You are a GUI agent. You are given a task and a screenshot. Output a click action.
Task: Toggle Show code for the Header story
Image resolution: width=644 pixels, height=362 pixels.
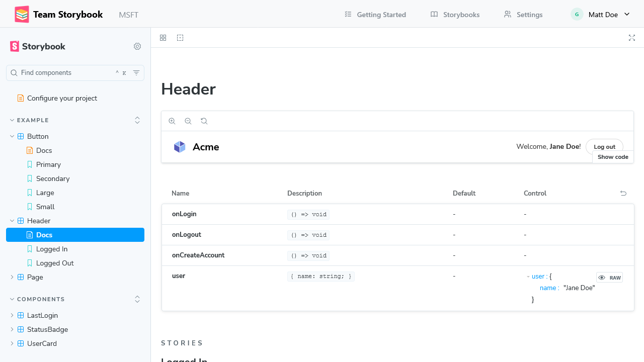pos(612,156)
